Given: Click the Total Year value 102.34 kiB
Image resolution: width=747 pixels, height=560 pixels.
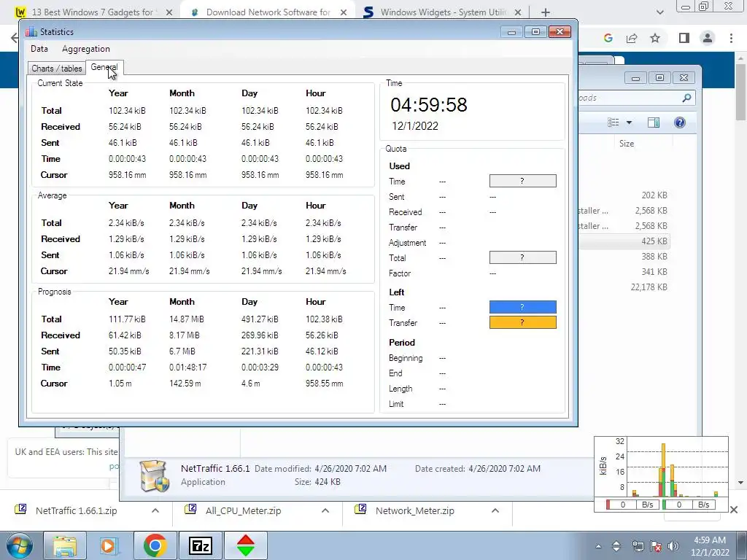Looking at the screenshot, I should pos(127,111).
